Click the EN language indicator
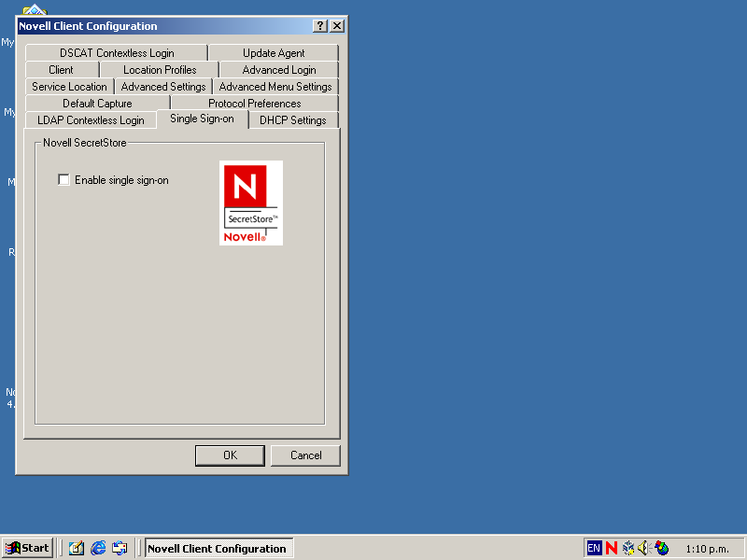Screen dimensions: 747x560 coord(594,548)
